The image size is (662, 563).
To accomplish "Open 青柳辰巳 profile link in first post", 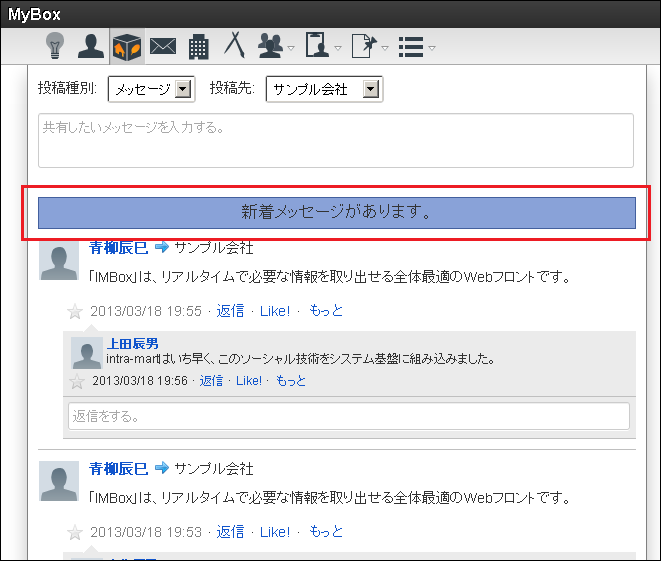I will 119,248.
